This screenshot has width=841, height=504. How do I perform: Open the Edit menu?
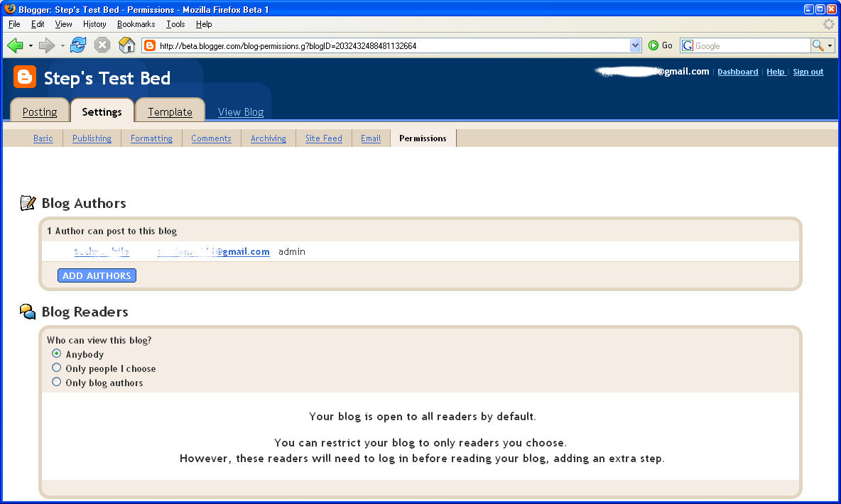(38, 24)
